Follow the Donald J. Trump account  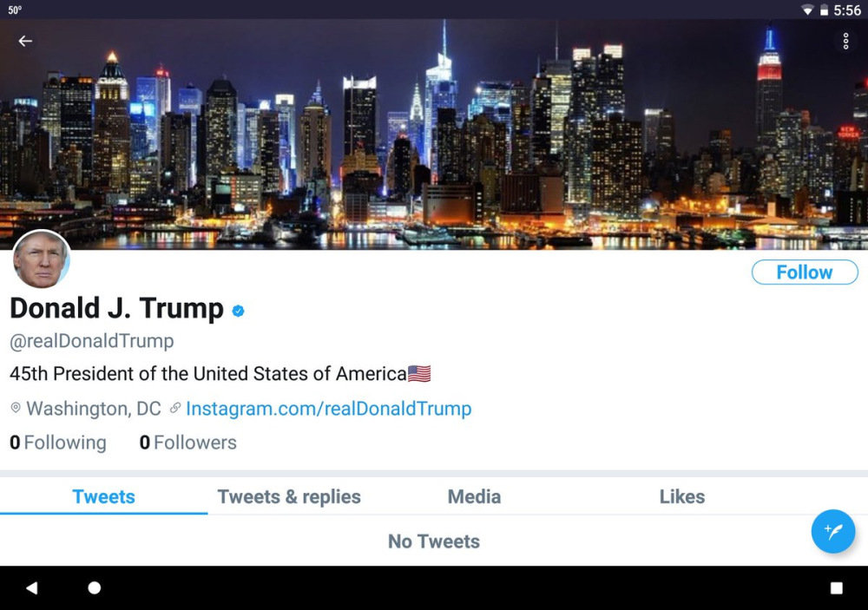[805, 272]
